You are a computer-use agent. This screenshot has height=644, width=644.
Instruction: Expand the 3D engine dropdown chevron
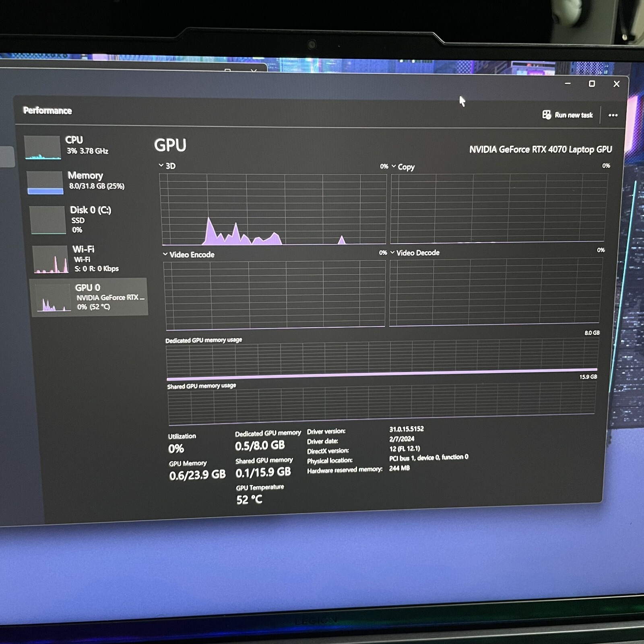pos(161,165)
